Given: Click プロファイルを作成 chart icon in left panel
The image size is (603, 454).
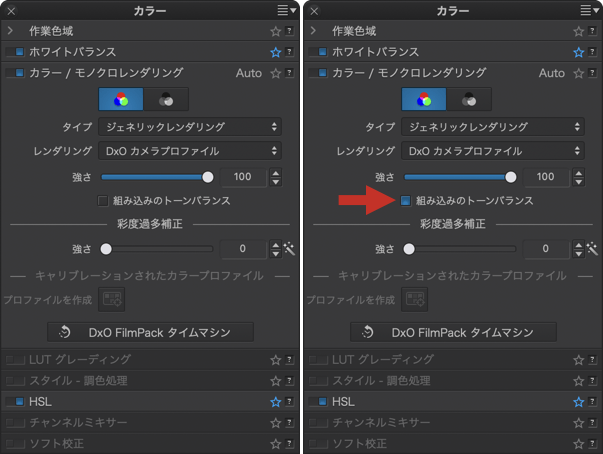Looking at the screenshot, I should tap(112, 299).
